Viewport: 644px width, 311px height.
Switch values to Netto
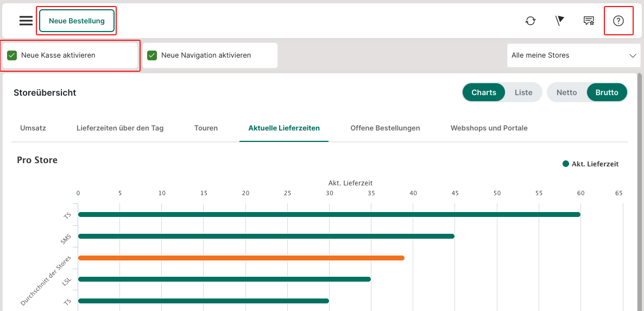tap(566, 92)
